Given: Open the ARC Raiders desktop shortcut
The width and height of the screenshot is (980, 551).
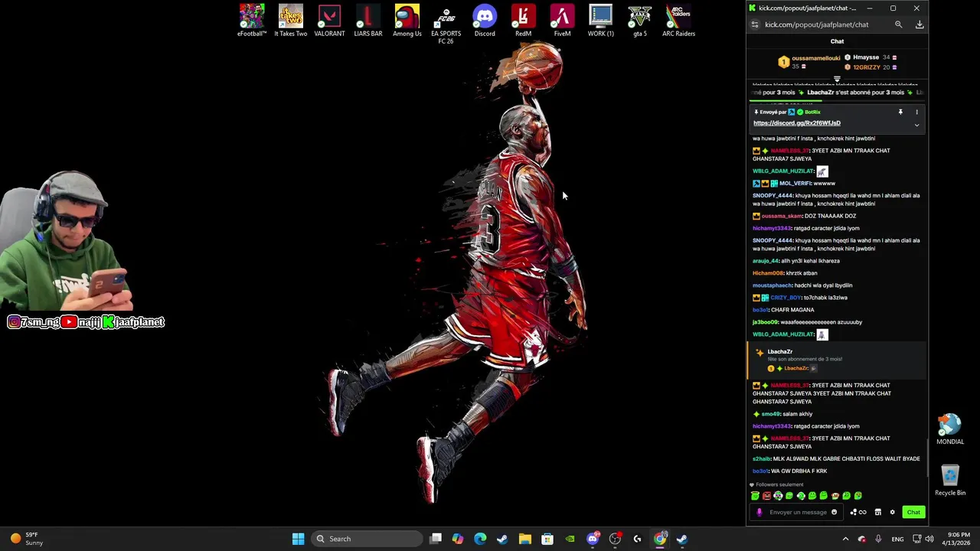Looking at the screenshot, I should tap(678, 21).
